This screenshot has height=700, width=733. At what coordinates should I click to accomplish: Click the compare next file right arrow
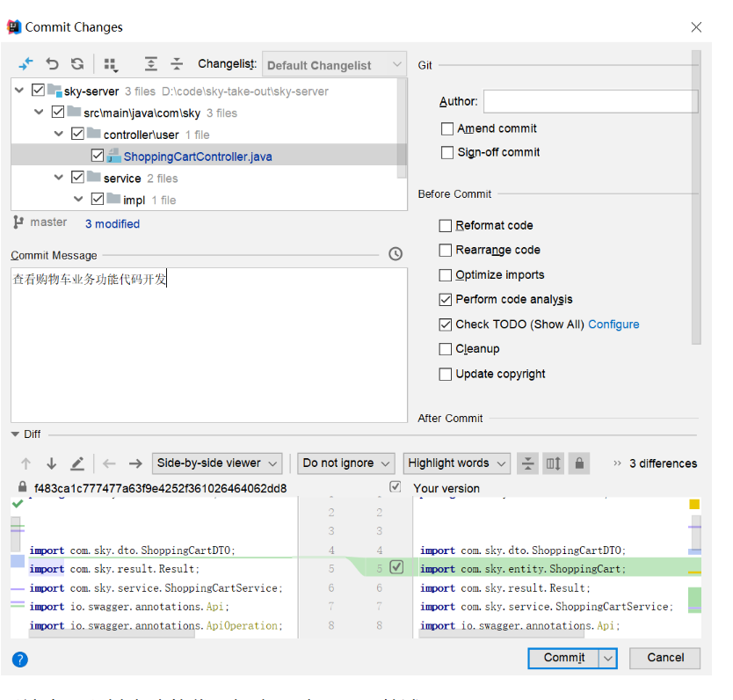click(135, 463)
